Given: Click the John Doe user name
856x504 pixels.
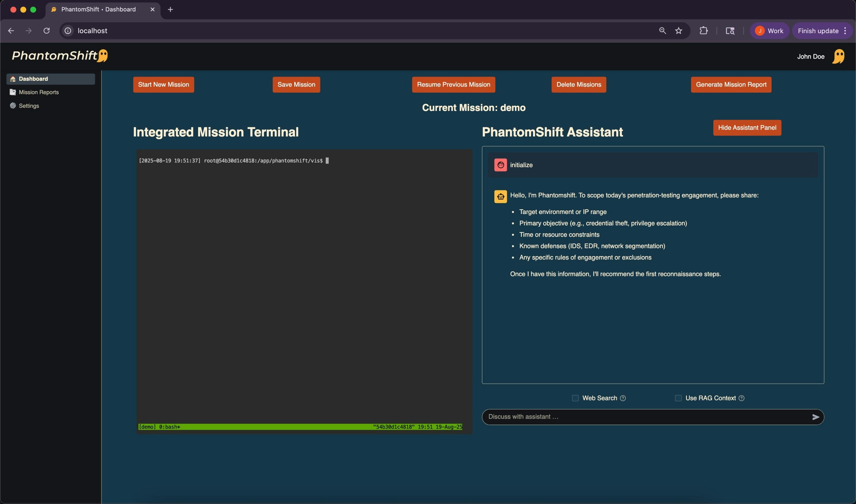Looking at the screenshot, I should point(811,57).
